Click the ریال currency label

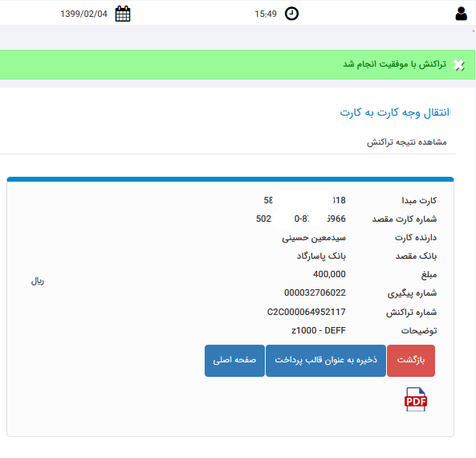pyautogui.click(x=38, y=281)
